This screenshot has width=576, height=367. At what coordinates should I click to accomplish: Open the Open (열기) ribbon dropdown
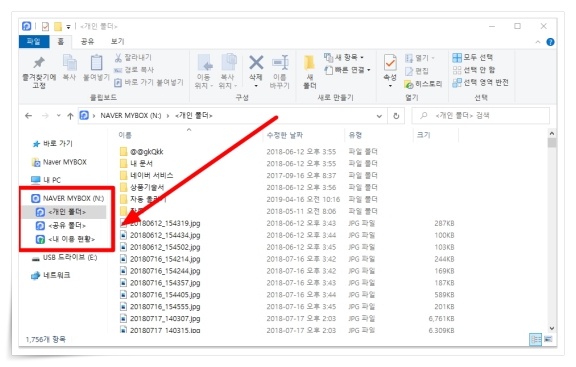[x=420, y=58]
